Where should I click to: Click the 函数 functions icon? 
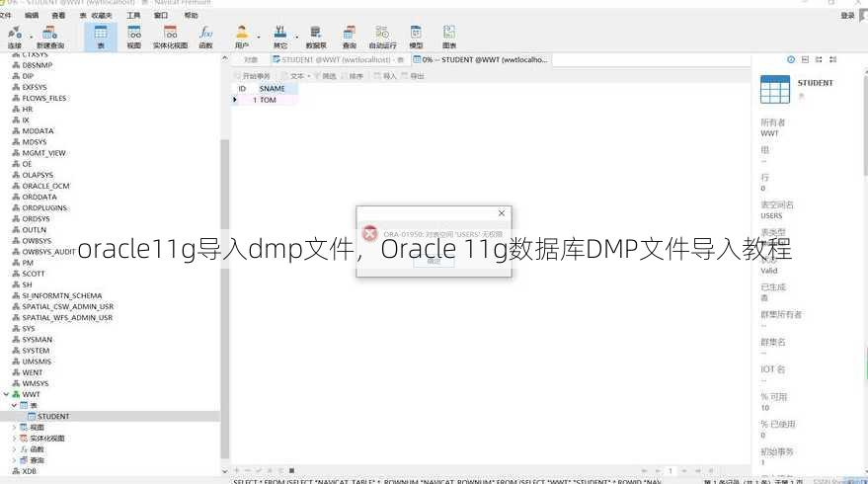point(206,38)
